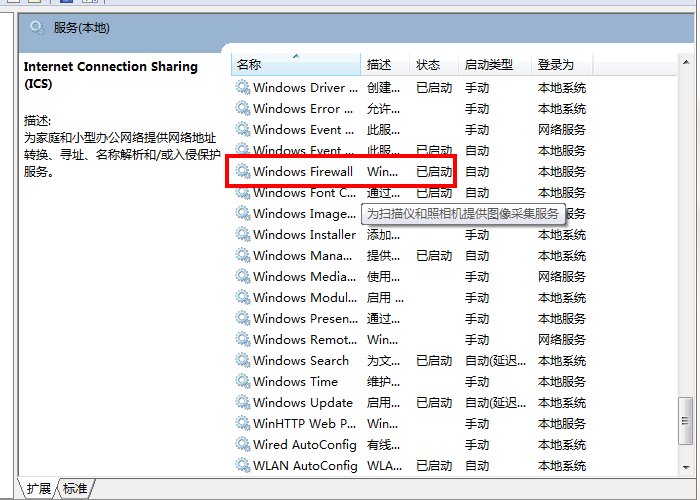This screenshot has width=700, height=500.
Task: Click the gear icon beside Windows Media...
Action: pos(242,276)
